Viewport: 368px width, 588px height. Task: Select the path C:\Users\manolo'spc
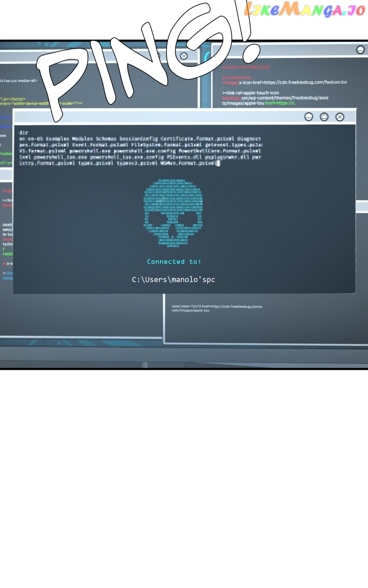[173, 279]
